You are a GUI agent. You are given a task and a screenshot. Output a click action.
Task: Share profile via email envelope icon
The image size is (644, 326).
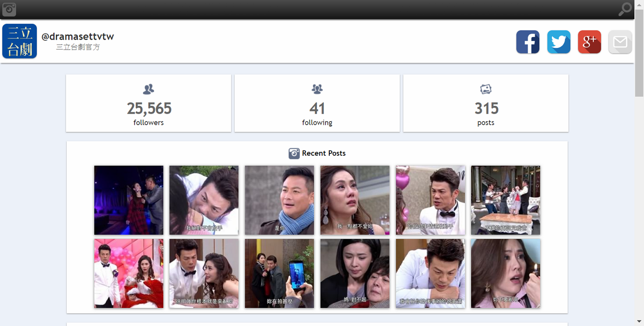pyautogui.click(x=620, y=42)
